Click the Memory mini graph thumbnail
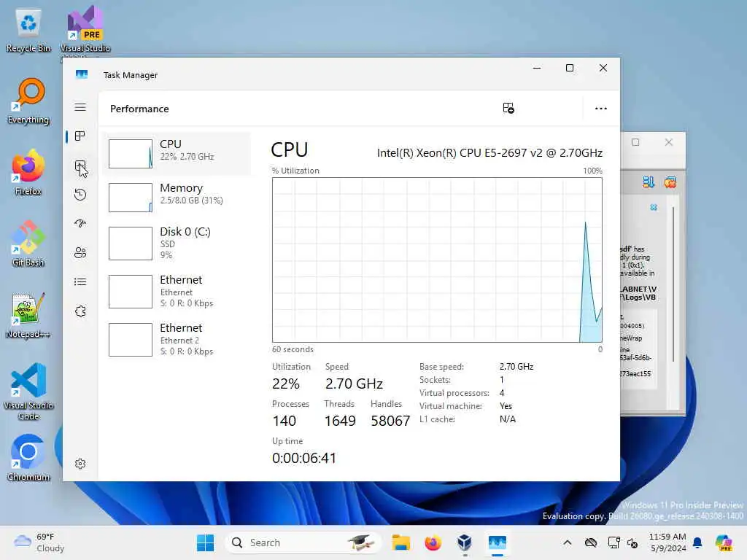This screenshot has width=747, height=560. coord(131,198)
